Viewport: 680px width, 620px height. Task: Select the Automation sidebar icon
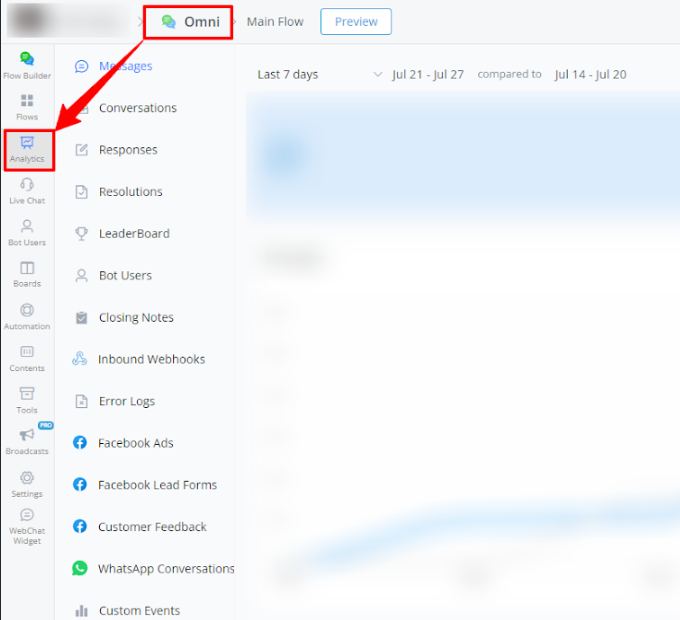click(x=27, y=316)
